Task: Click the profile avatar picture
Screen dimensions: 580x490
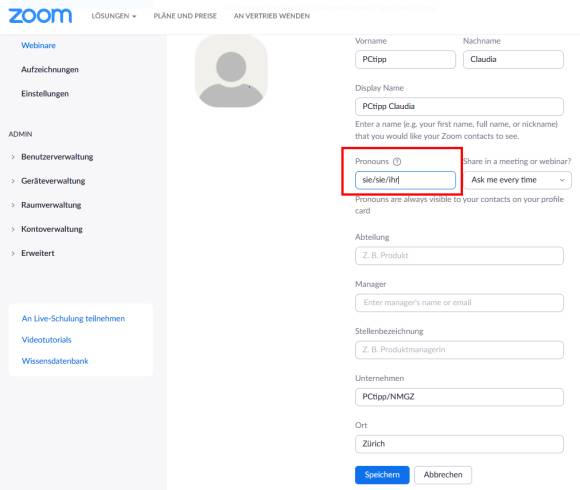Action: (231, 71)
